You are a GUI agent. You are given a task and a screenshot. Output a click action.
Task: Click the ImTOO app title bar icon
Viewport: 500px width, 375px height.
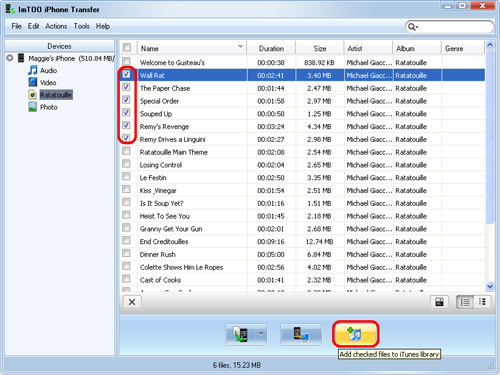(x=10, y=9)
